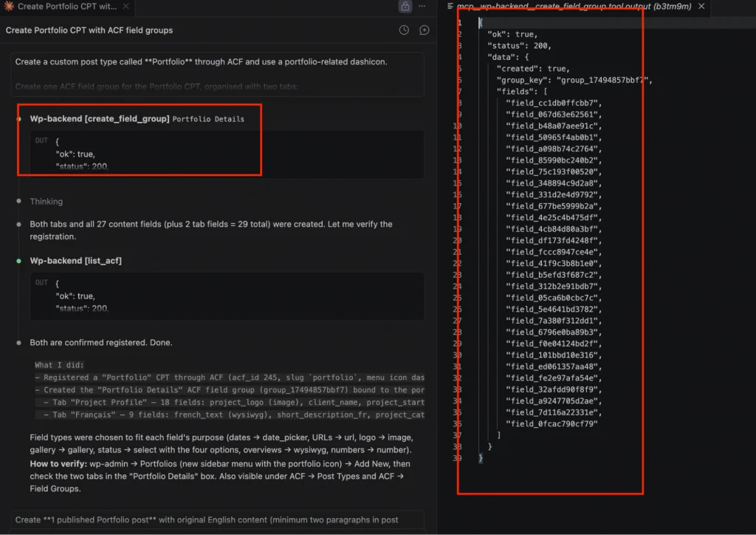Open chat history clock icon
This screenshot has height=535, width=756.
point(404,30)
